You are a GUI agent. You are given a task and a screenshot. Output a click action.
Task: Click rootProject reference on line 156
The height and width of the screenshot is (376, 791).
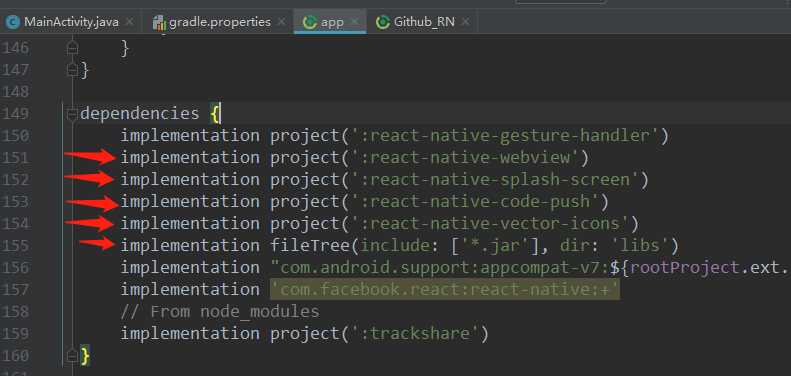tap(685, 268)
